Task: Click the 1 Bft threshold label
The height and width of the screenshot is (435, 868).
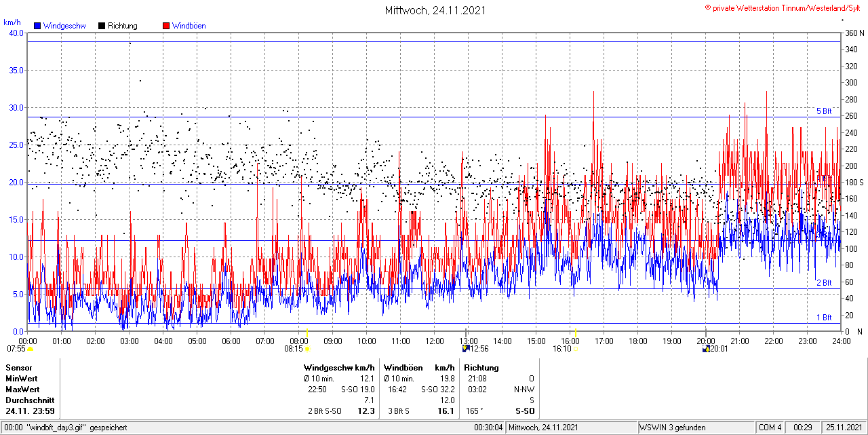Action: click(x=824, y=318)
